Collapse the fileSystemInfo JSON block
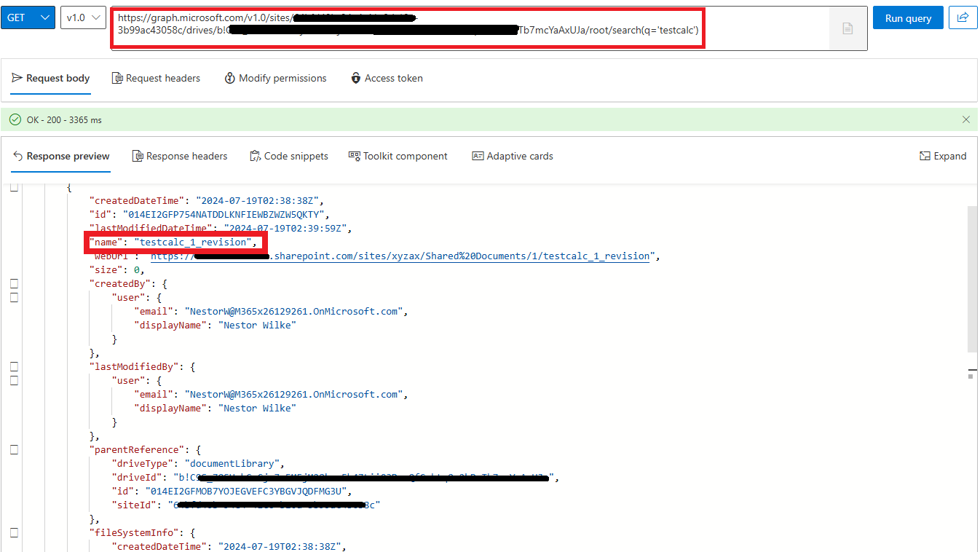Screen dimensions: 980x552 (14, 532)
